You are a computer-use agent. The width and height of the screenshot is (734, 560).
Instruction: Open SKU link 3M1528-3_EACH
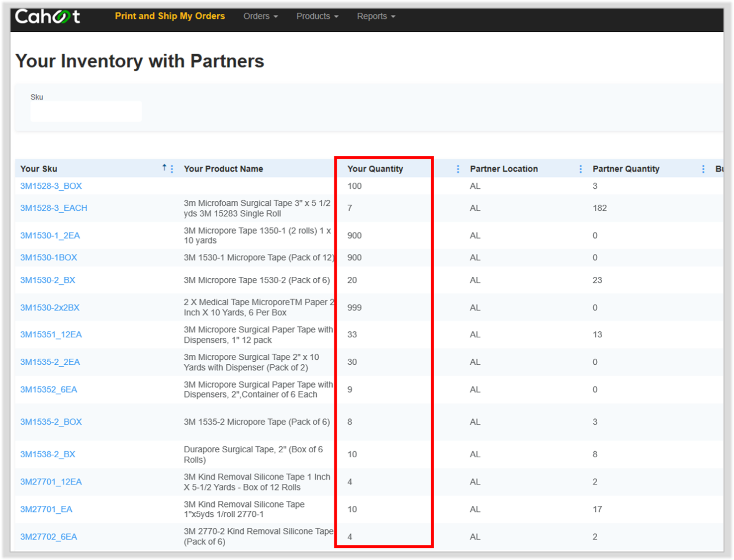point(54,208)
